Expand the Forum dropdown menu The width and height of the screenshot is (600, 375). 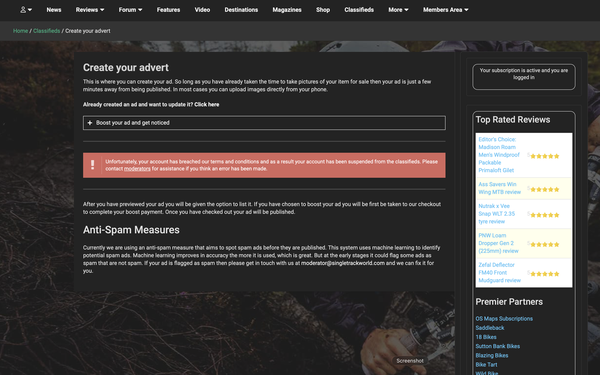click(x=130, y=10)
